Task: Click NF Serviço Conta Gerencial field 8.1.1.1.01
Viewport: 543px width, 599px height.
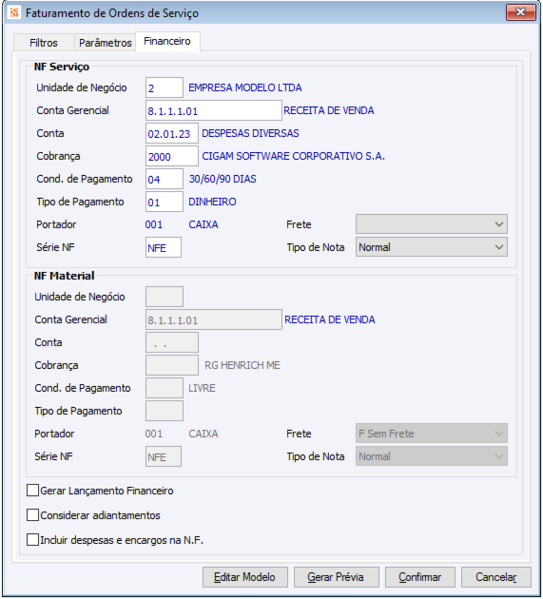Action: pyautogui.click(x=214, y=110)
